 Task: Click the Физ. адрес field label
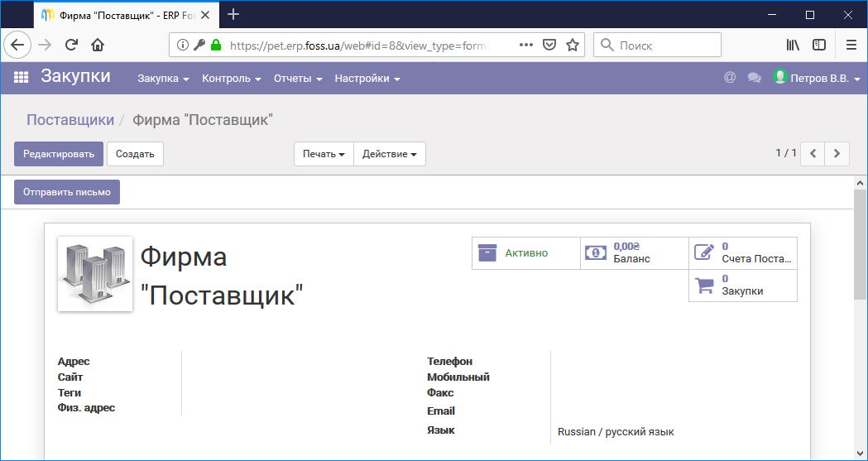86,408
